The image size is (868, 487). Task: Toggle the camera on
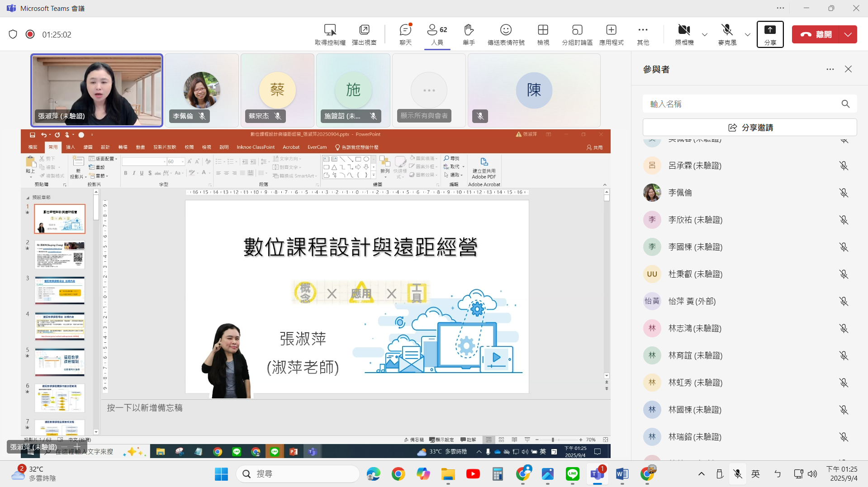[684, 34]
